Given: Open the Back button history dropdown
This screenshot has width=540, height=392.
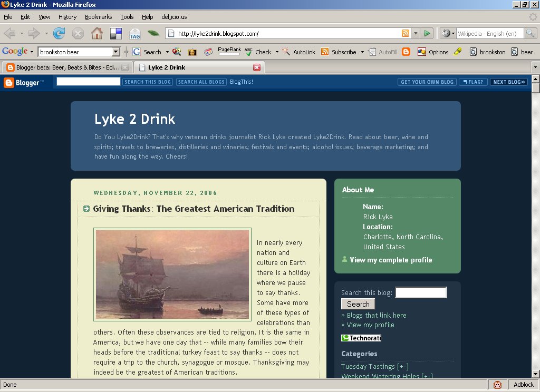Looking at the screenshot, I should coord(21,33).
